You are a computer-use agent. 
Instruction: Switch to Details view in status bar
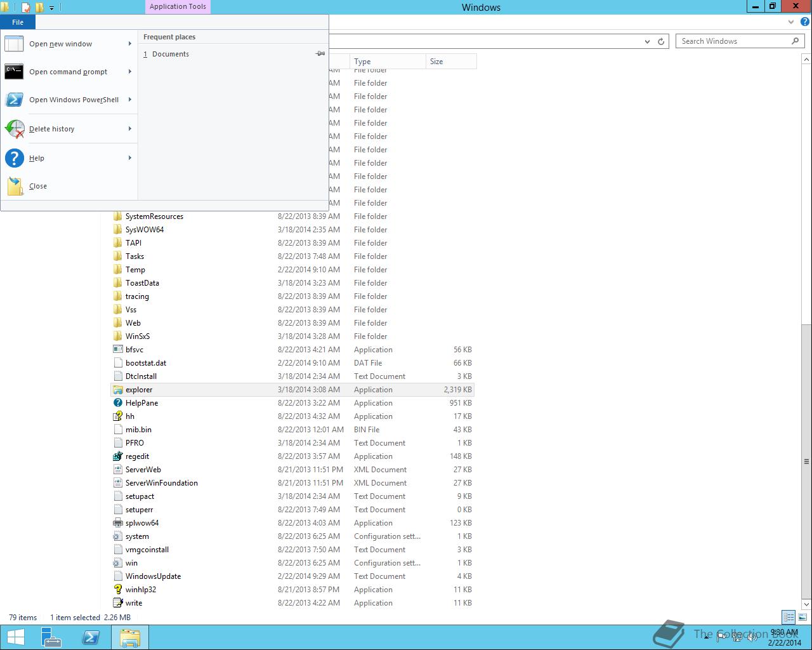click(789, 617)
